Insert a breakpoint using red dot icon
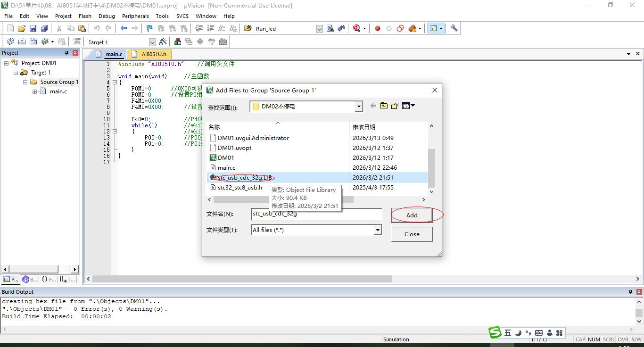The height and width of the screenshot is (347, 644). 378,28
